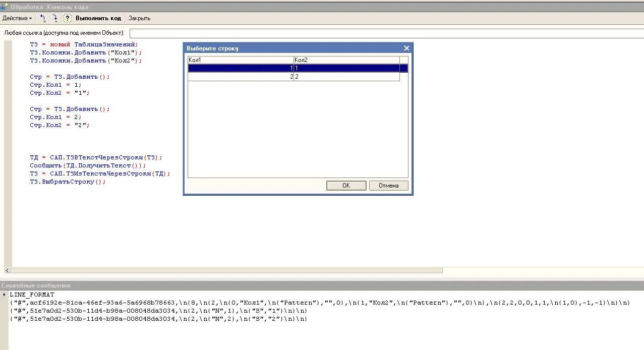Open the Действия dropdown menu
Screen dimensions: 644x350
pos(17,18)
